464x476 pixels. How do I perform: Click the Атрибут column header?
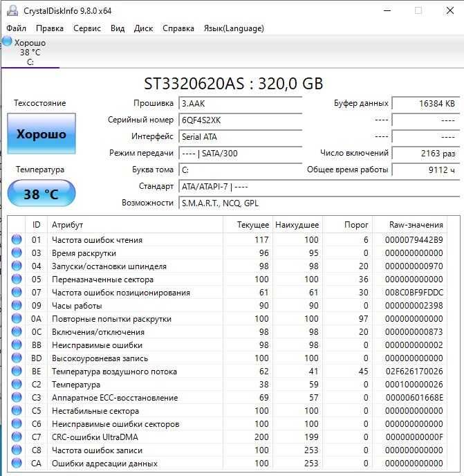pos(136,225)
